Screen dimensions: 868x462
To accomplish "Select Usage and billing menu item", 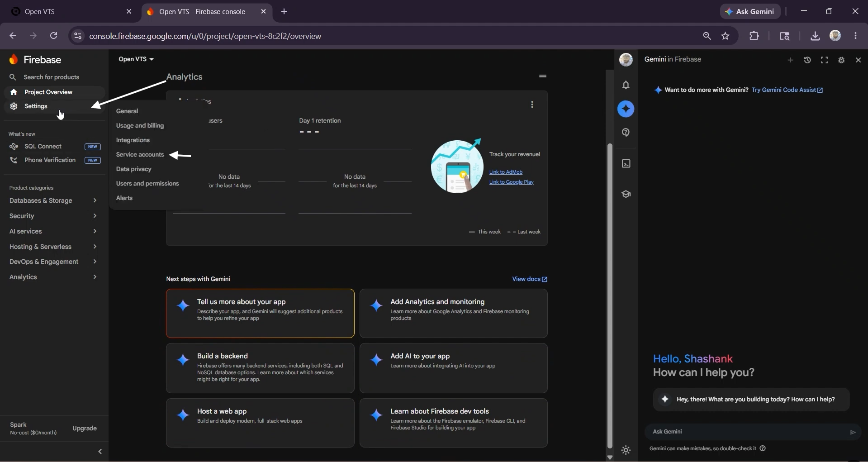I will click(140, 126).
